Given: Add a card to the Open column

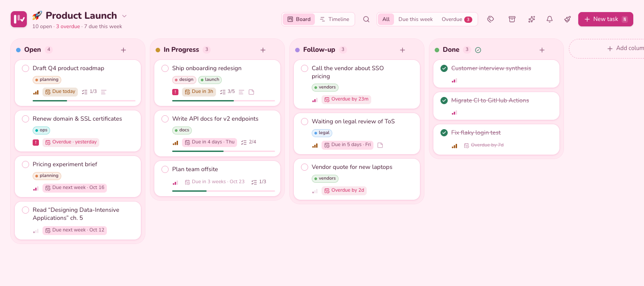Looking at the screenshot, I should coord(123,50).
